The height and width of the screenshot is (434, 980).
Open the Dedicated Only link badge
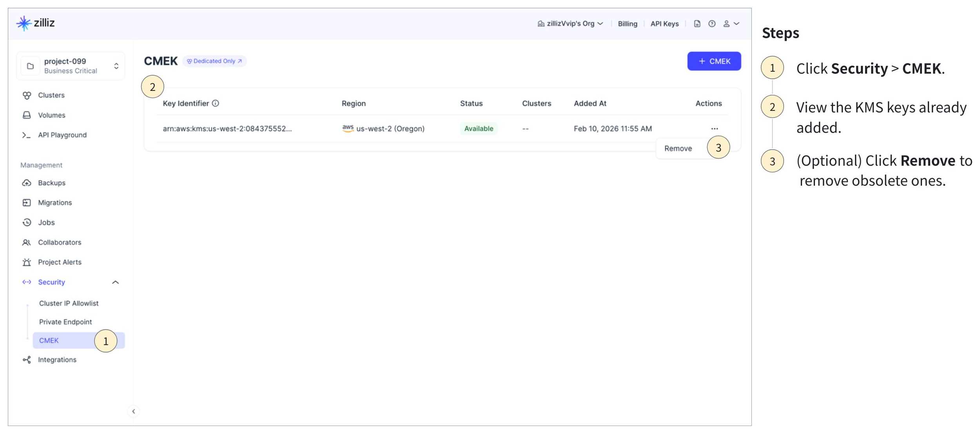214,61
